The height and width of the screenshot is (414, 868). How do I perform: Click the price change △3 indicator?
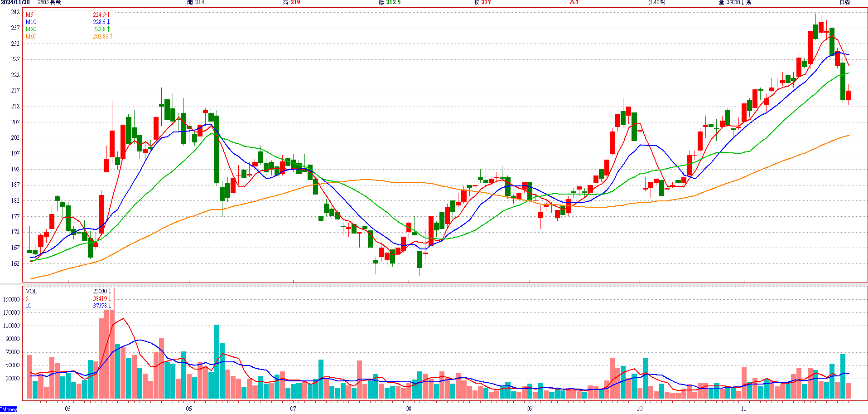574,2
